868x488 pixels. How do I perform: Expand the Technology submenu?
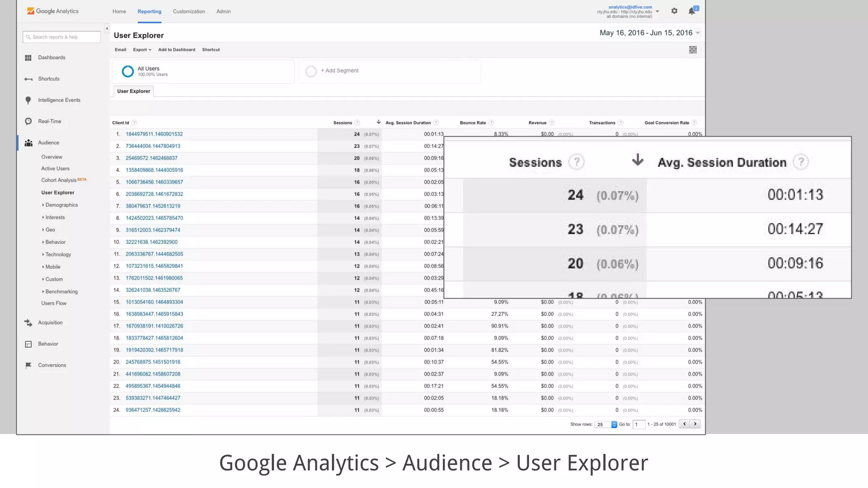[x=56, y=255]
